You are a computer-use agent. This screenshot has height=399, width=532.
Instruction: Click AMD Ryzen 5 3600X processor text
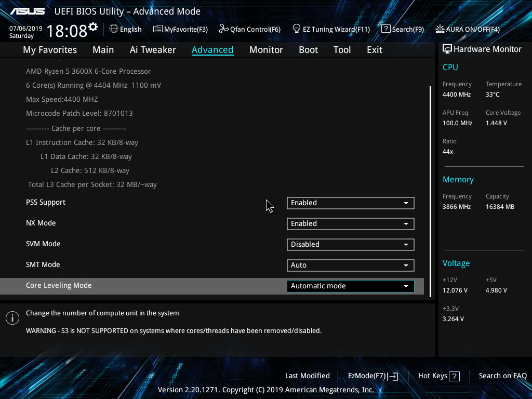(x=88, y=71)
